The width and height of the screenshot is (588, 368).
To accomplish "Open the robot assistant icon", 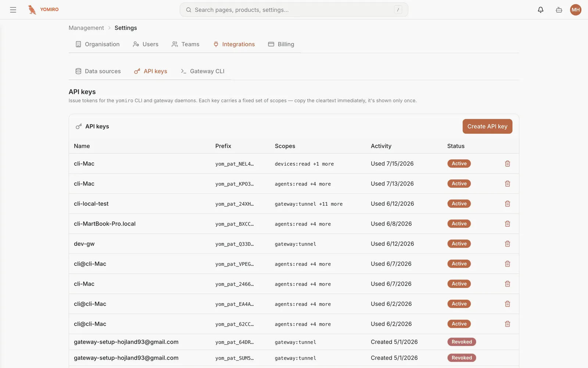I will click(x=559, y=10).
